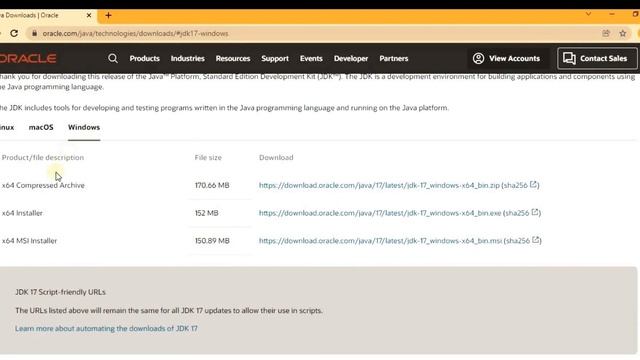Download the jdk-17 windows x64 exe link

click(380, 213)
